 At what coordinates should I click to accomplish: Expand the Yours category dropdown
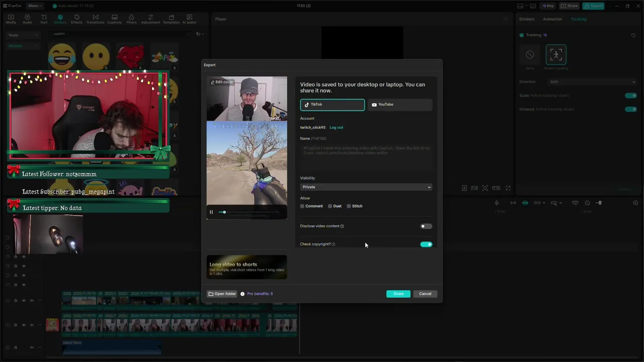[23, 35]
